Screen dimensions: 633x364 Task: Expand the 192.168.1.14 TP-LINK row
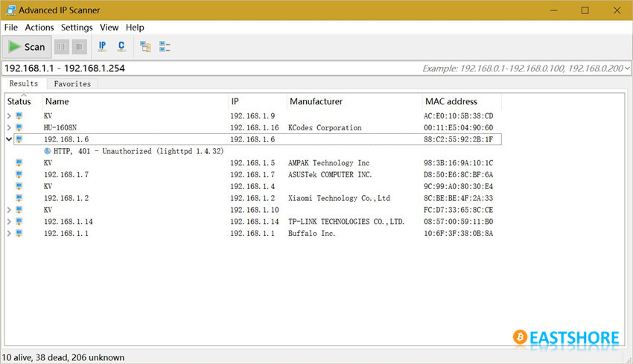pos(9,222)
